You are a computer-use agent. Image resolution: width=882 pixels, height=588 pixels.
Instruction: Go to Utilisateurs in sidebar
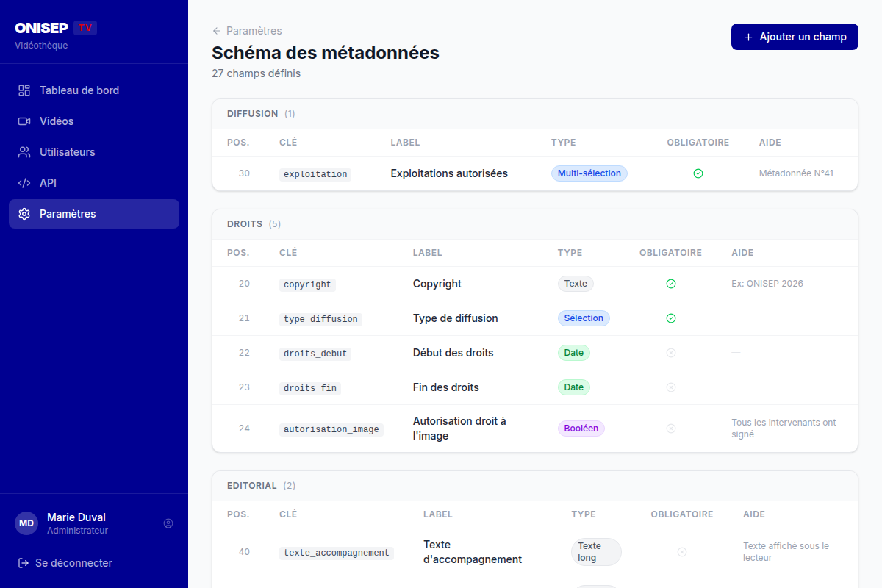[94, 152]
